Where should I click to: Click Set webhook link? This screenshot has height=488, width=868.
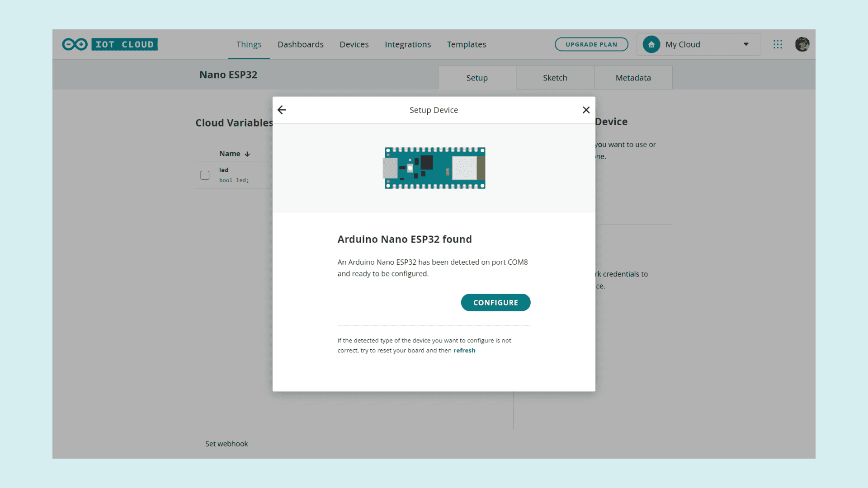226,444
